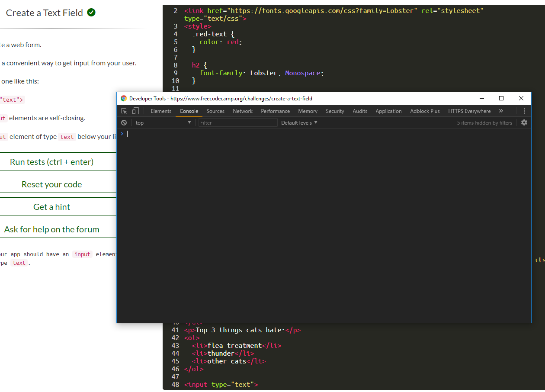The height and width of the screenshot is (392, 545).
Task: Open the DevTools three-dot customize menu
Action: pos(525,111)
